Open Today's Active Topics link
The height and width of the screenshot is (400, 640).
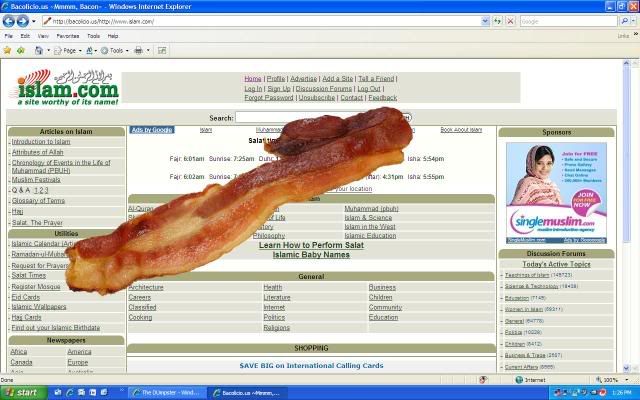point(556,264)
